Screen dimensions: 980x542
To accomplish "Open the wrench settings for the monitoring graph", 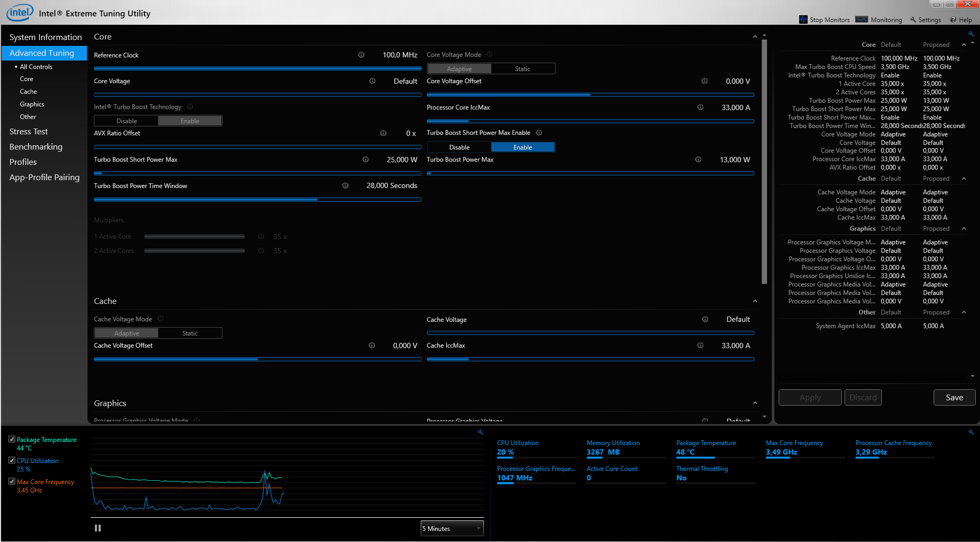I will coord(480,432).
